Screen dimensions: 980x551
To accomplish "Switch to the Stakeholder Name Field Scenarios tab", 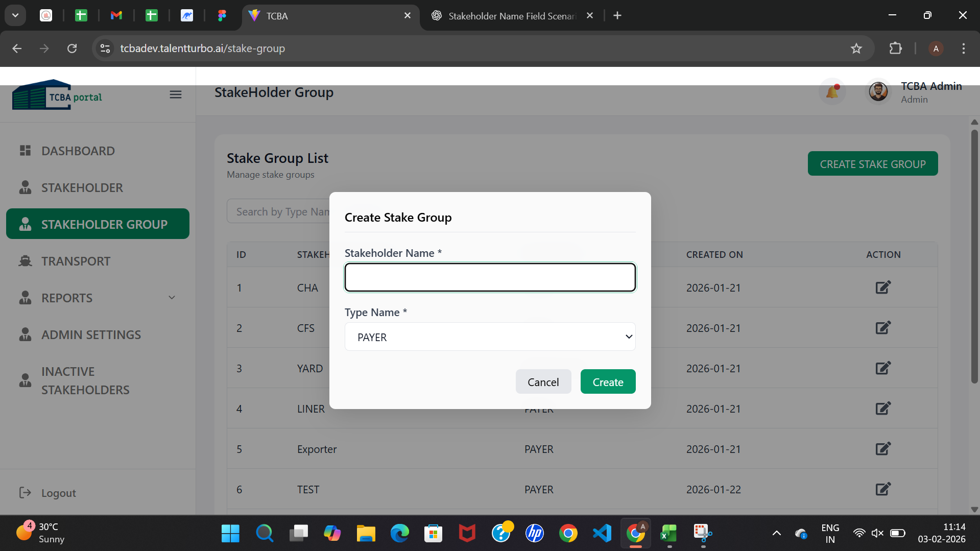I will click(512, 16).
